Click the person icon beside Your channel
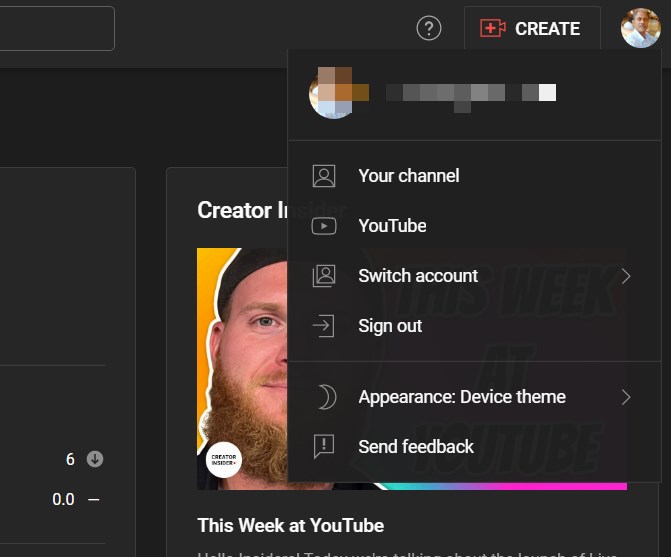 [324, 176]
